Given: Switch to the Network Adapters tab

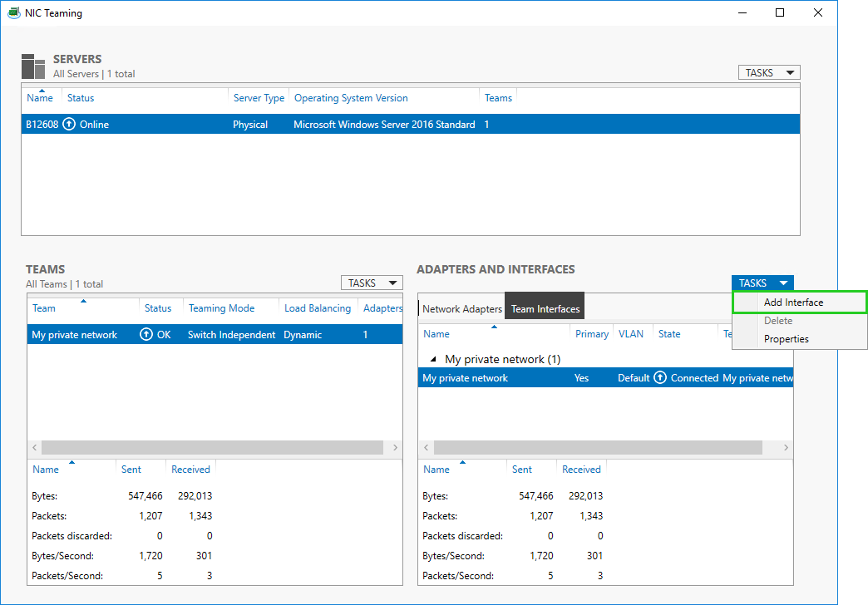Looking at the screenshot, I should coord(462,309).
